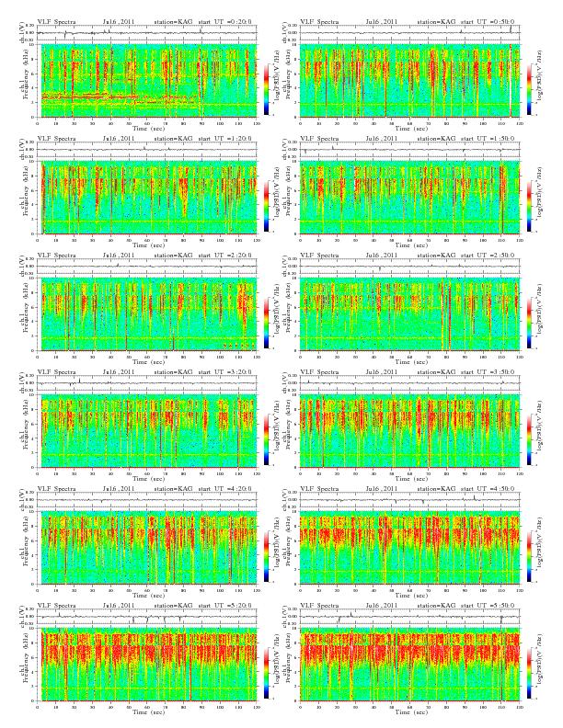Image resolution: width=563 pixels, height=728 pixels.
Task: Click 'Time (sec)' axis label under UT 5:20:0 plot
Action: click(149, 711)
